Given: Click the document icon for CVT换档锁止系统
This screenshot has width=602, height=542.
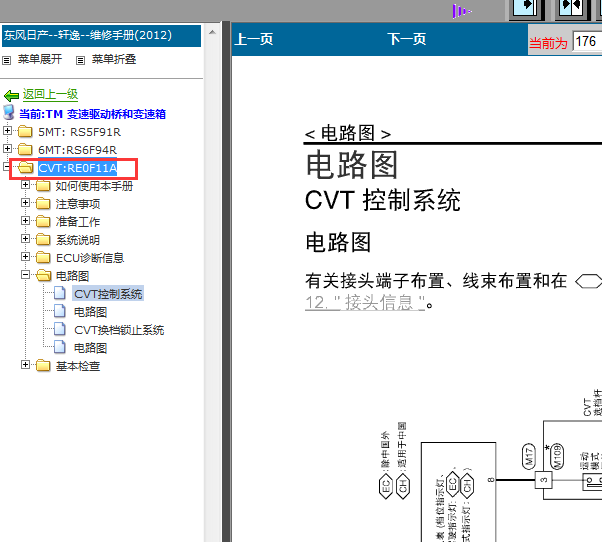Looking at the screenshot, I should (x=60, y=329).
